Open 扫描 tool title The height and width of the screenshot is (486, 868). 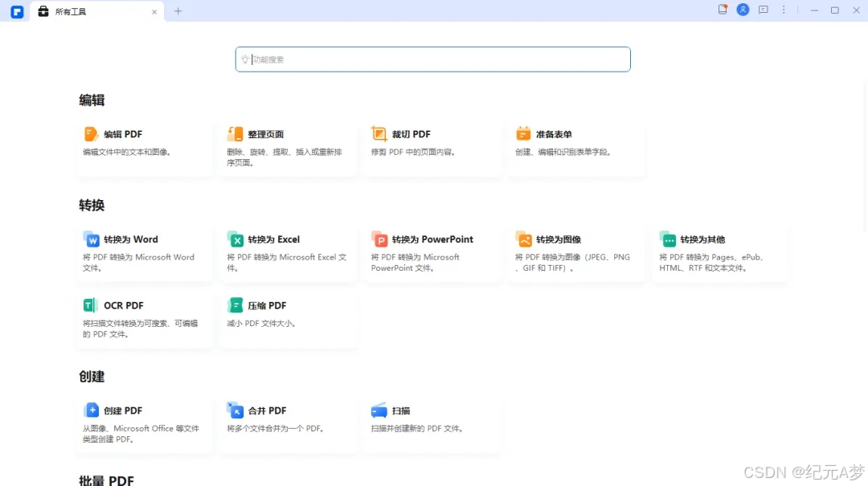coord(401,410)
